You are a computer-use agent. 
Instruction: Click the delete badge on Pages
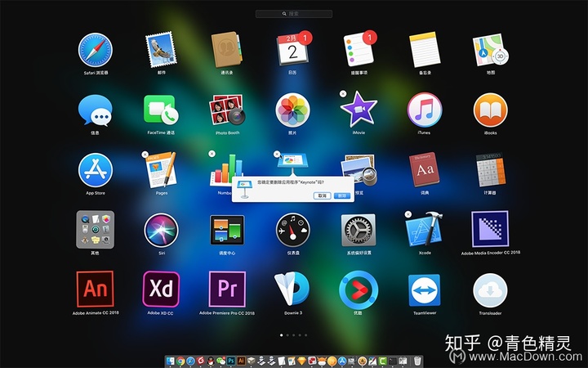(x=145, y=155)
